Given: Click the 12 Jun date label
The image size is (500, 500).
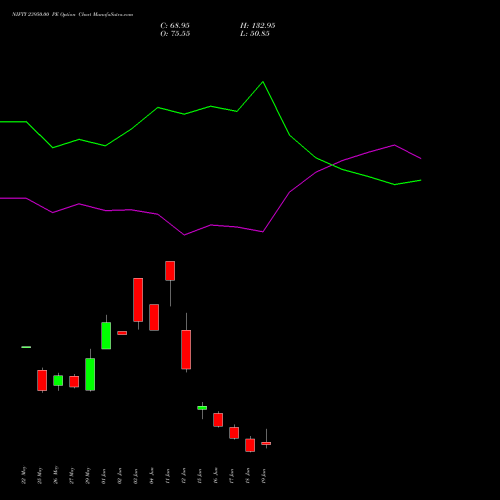Looking at the screenshot, I should click(x=184, y=476).
